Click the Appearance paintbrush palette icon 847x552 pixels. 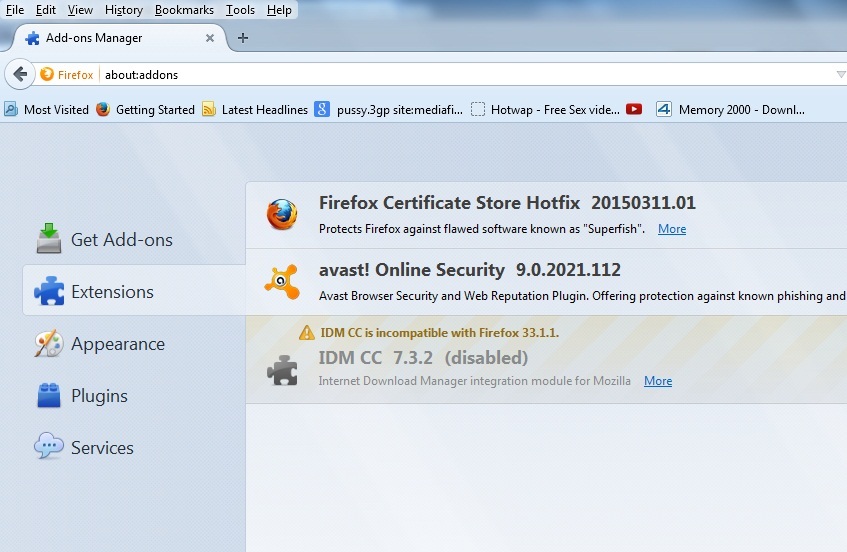point(49,343)
